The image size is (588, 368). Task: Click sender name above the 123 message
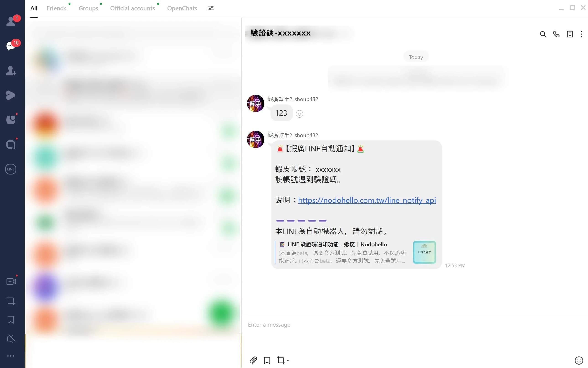(x=293, y=99)
